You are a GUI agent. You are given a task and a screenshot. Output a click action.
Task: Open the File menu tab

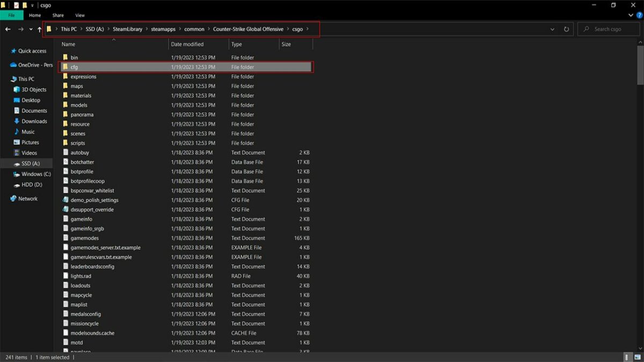click(11, 16)
